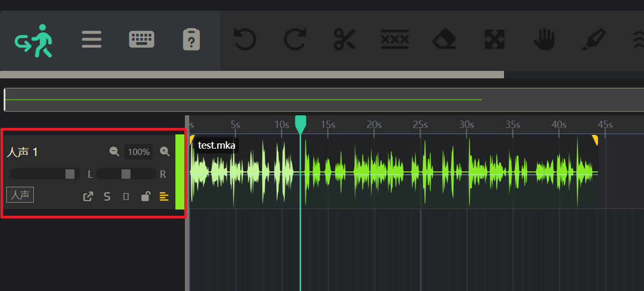
Task: Click the strikethrough XXX tool icon
Action: pyautogui.click(x=395, y=40)
